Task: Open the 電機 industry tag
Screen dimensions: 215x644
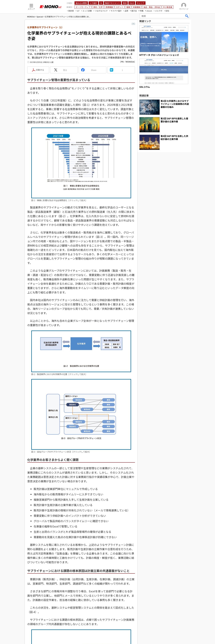Action: (128, 7)
